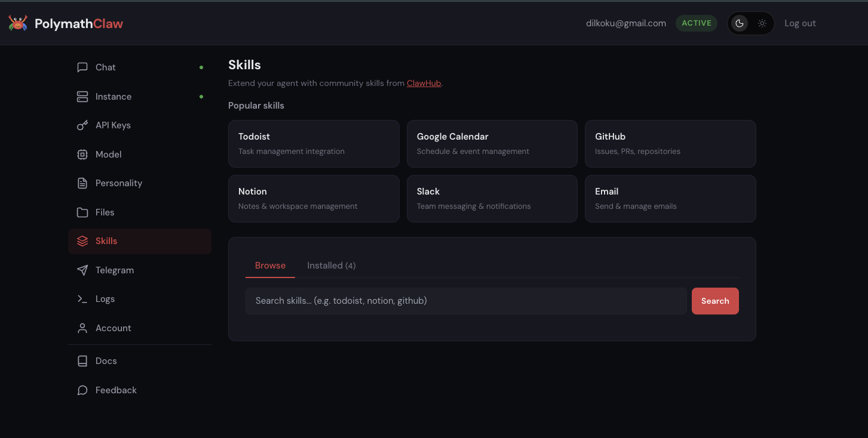Go to API Keys page
This screenshot has width=868, height=438.
[140, 125]
